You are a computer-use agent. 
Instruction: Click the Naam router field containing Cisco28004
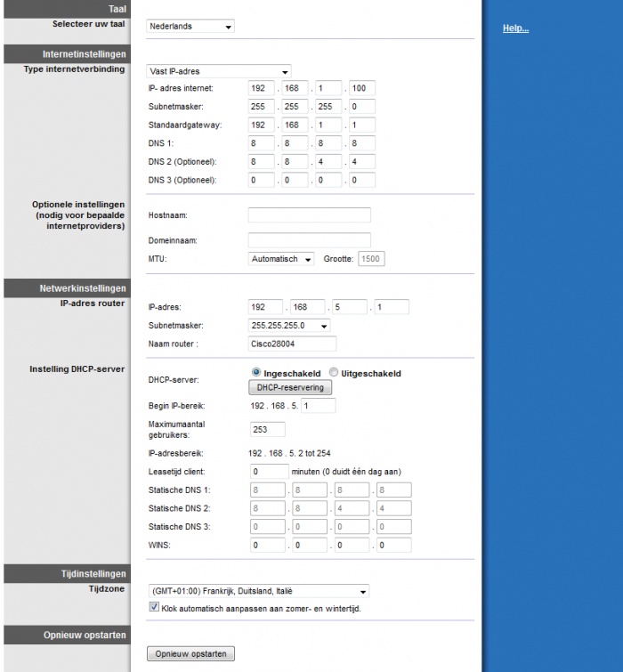[292, 344]
